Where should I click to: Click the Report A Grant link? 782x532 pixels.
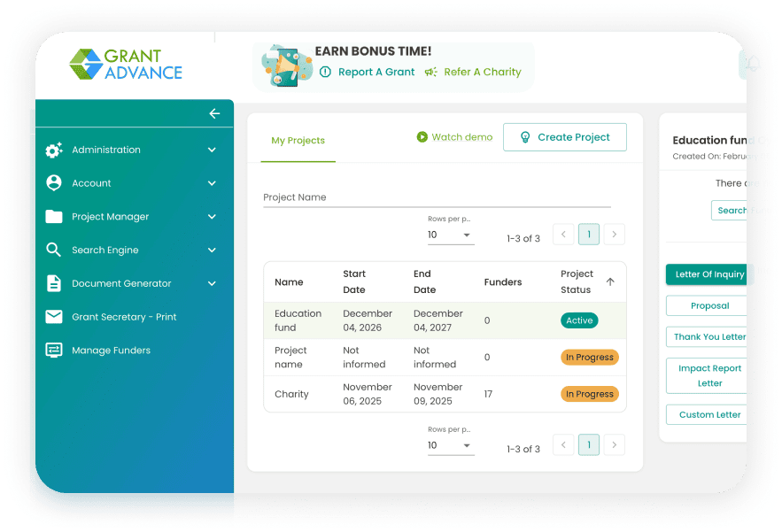click(376, 72)
